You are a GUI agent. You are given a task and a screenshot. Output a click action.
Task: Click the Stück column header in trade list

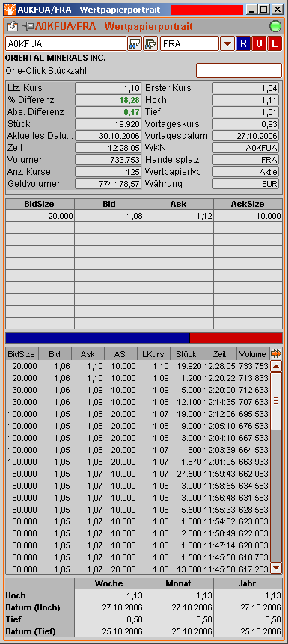tap(186, 353)
